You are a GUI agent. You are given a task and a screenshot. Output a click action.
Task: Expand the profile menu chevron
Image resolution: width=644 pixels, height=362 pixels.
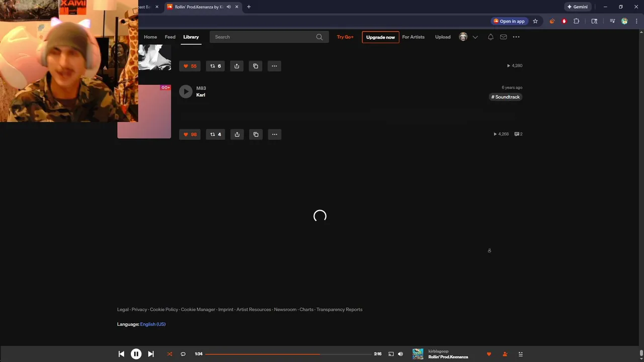[x=475, y=37]
